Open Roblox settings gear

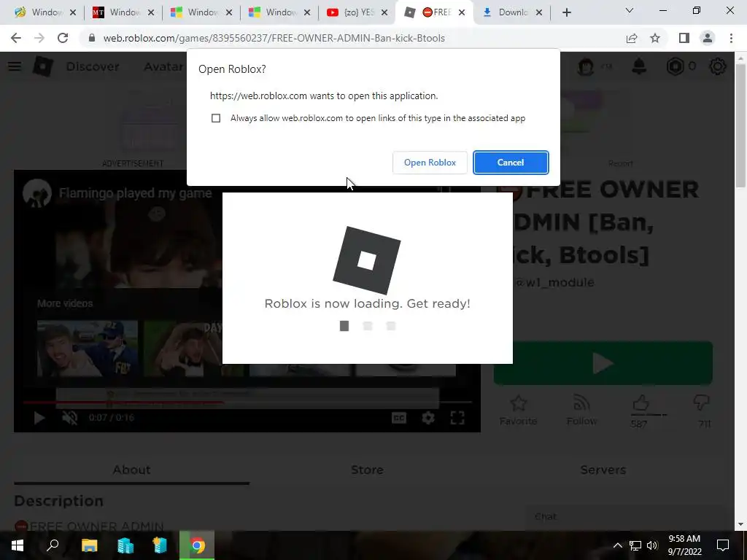pyautogui.click(x=718, y=66)
